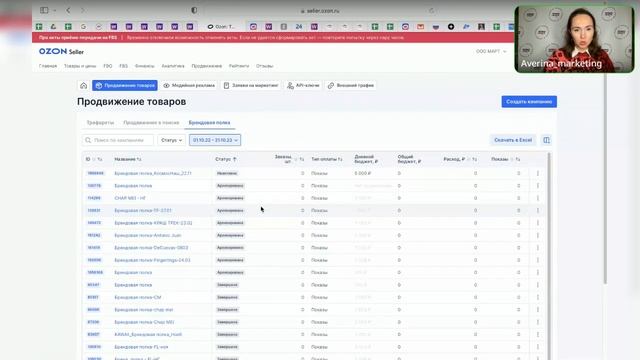The image size is (640, 360).
Task: Click the OZON Seller logo
Action: 61,51
